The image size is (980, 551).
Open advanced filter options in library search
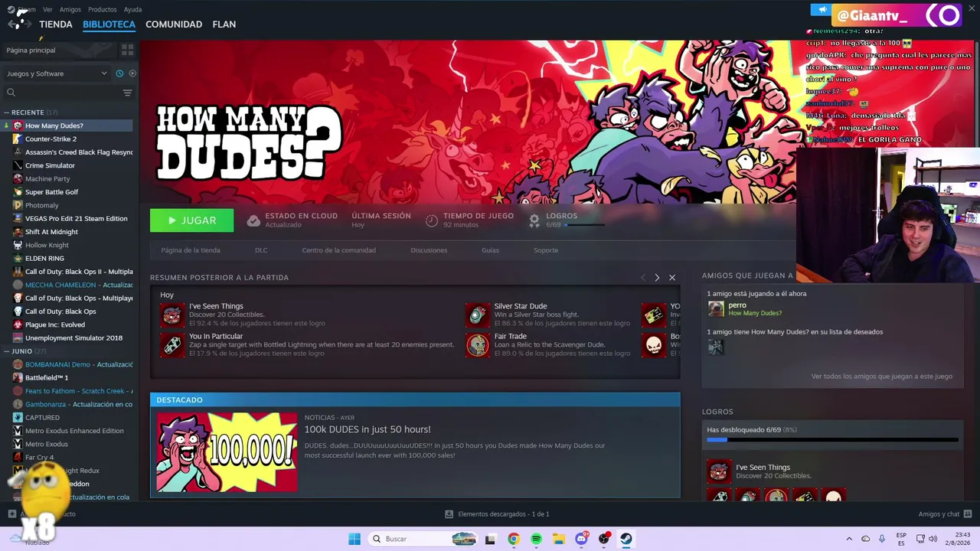pyautogui.click(x=127, y=93)
